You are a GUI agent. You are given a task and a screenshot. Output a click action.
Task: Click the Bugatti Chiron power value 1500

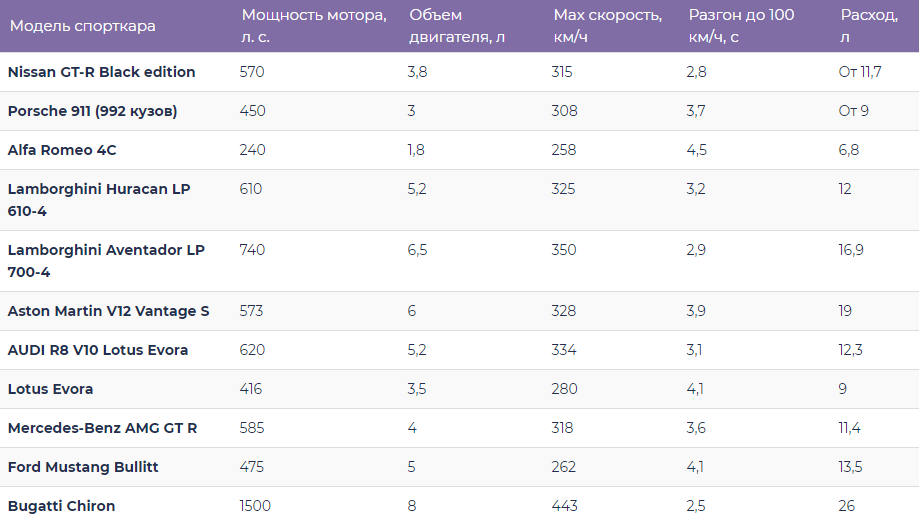point(255,506)
